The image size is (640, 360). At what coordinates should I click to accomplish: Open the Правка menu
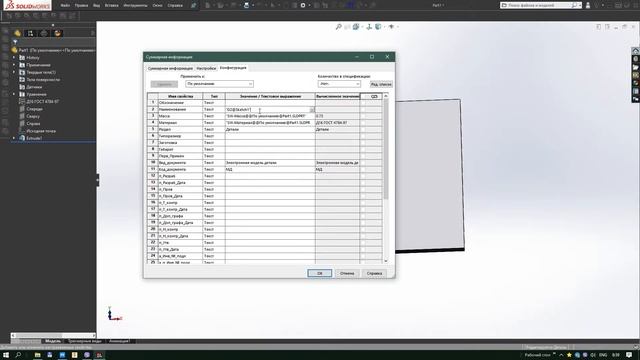[x=81, y=6]
